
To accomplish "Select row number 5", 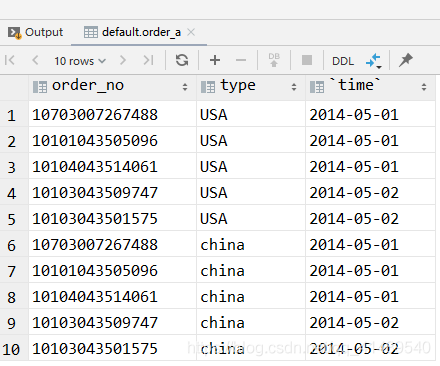I will tap(14, 218).
